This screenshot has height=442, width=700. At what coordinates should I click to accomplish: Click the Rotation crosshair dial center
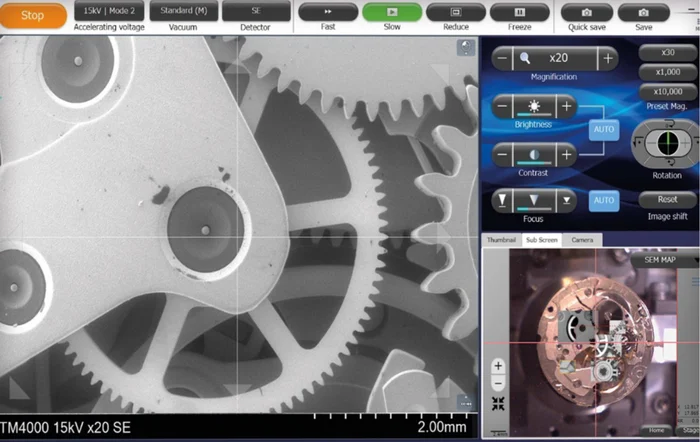click(668, 144)
